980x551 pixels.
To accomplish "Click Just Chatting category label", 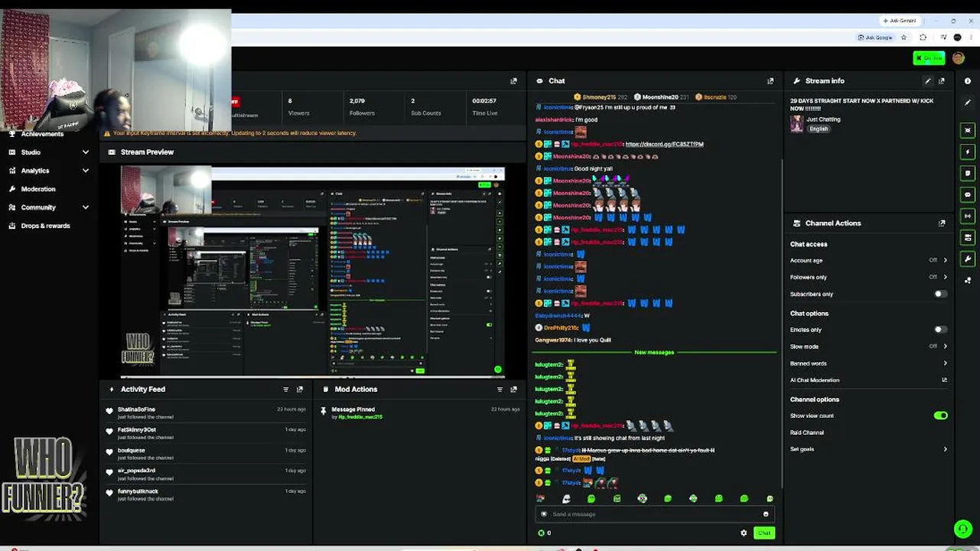I will click(x=823, y=119).
